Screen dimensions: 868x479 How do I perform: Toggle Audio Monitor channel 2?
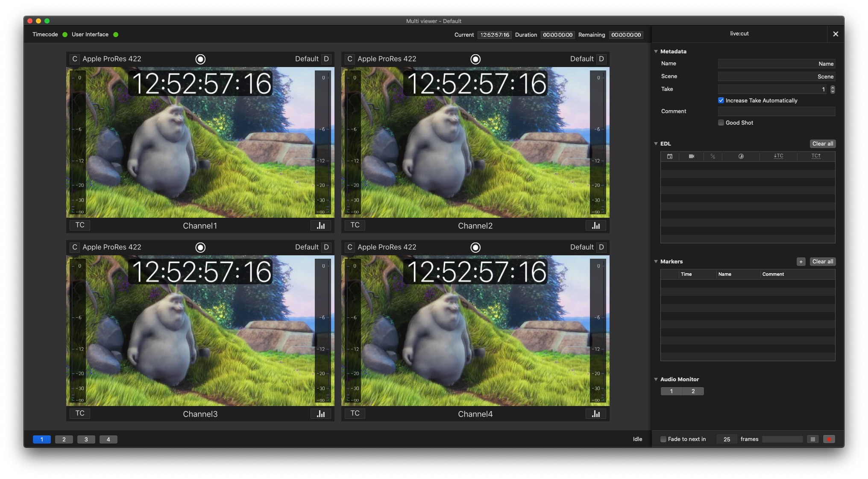click(x=693, y=391)
